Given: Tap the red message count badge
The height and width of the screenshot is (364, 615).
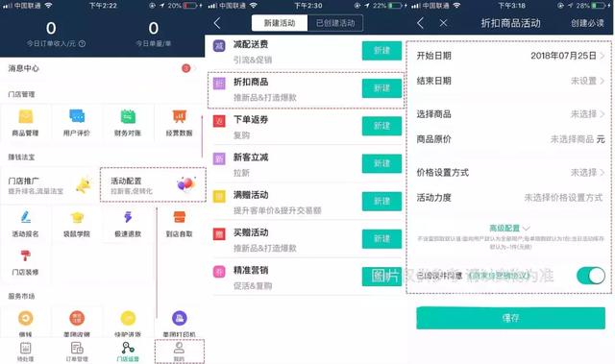Looking at the screenshot, I should click(185, 68).
